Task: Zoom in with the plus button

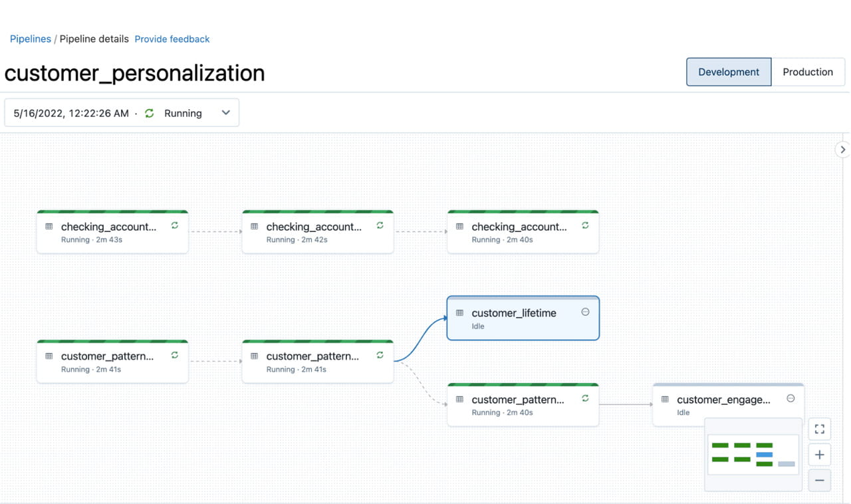Action: coord(819,455)
